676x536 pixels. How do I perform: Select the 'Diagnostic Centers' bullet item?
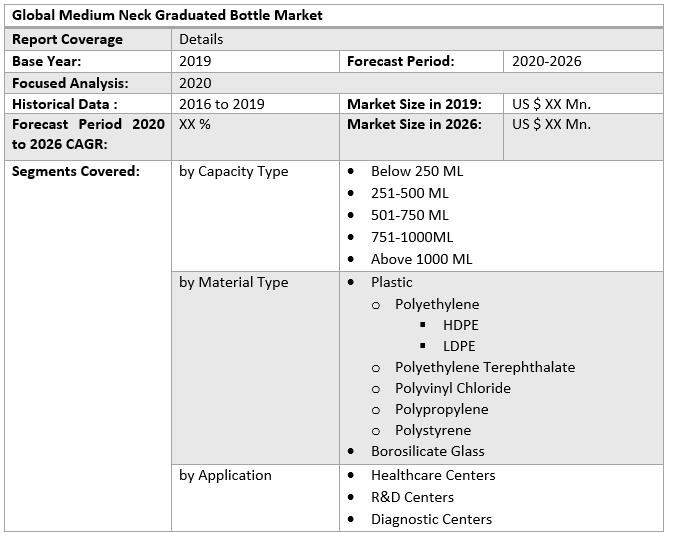pos(431,519)
